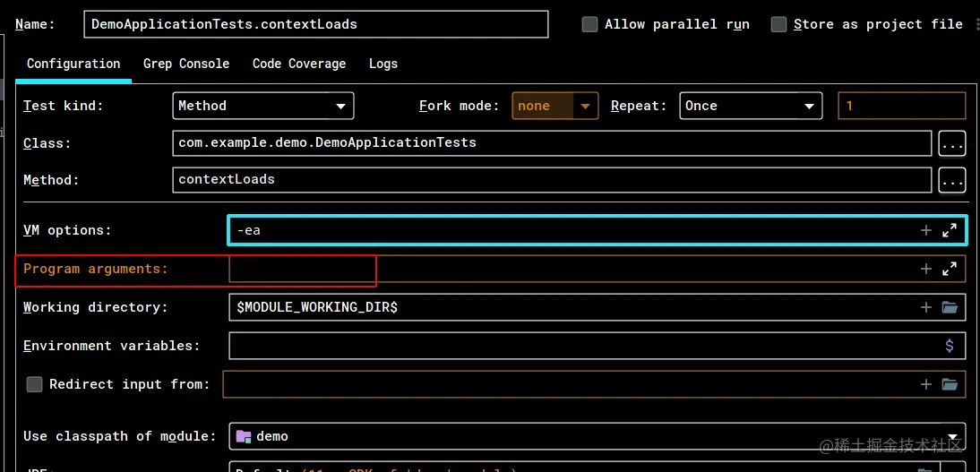980x472 pixels.
Task: Click the plus icon in Program arguments field
Action: 925,269
